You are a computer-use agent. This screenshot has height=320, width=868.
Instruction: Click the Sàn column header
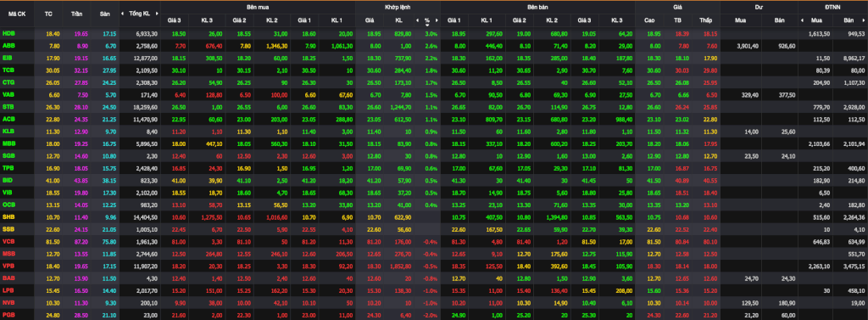coord(104,14)
